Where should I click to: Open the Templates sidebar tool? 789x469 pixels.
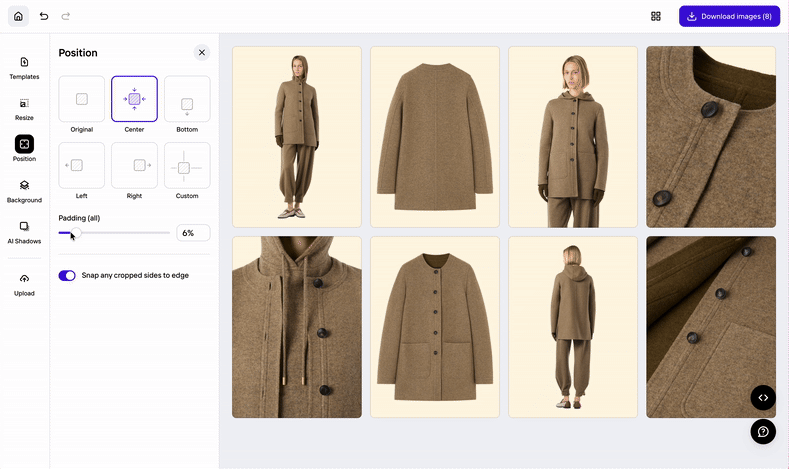click(24, 67)
